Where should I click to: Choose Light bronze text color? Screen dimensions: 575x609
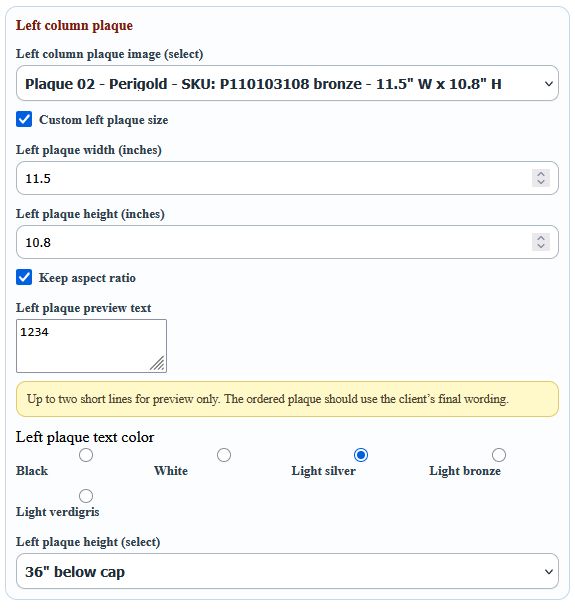point(499,455)
